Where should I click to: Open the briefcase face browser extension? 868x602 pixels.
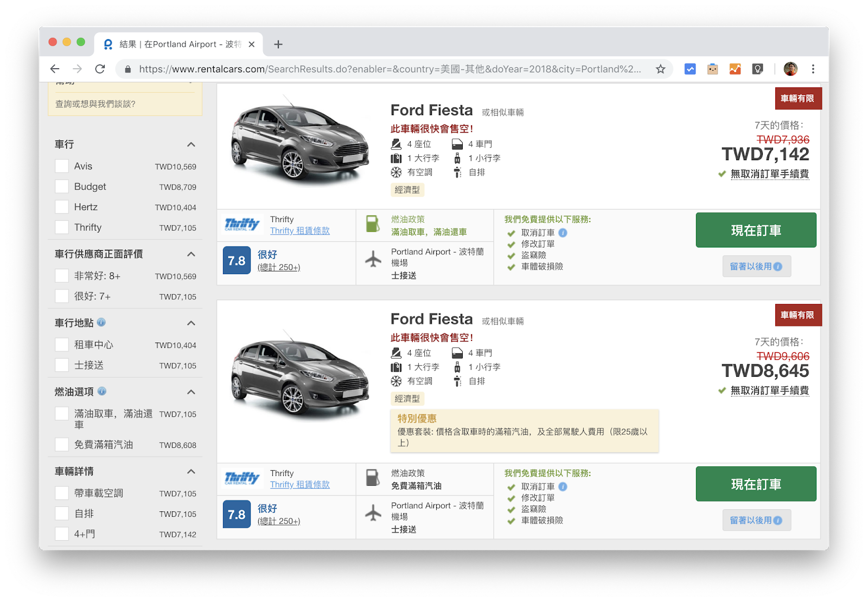[713, 69]
